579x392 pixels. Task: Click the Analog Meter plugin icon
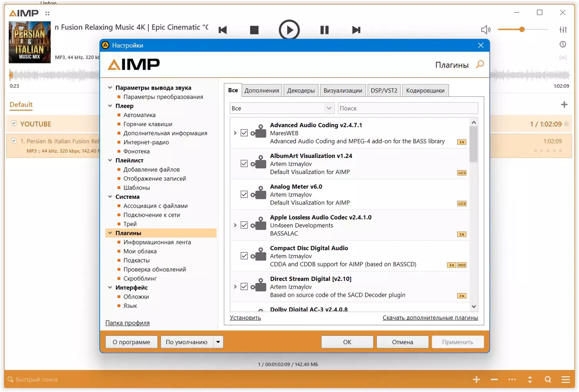[x=259, y=193]
